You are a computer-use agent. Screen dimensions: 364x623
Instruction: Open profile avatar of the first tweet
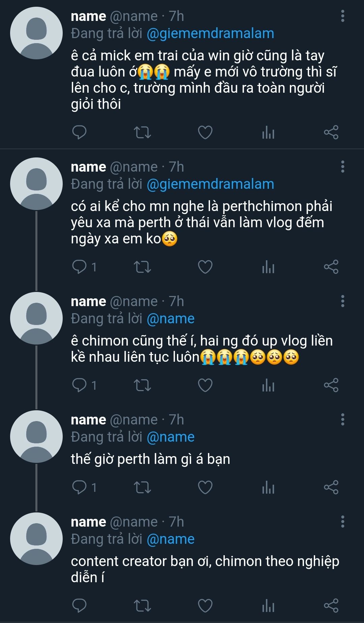[x=36, y=33]
